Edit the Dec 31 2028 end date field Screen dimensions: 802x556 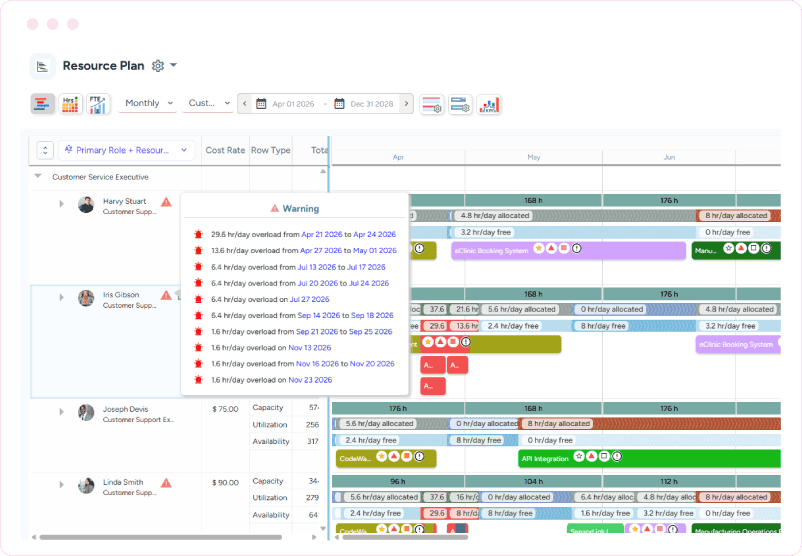click(x=372, y=104)
